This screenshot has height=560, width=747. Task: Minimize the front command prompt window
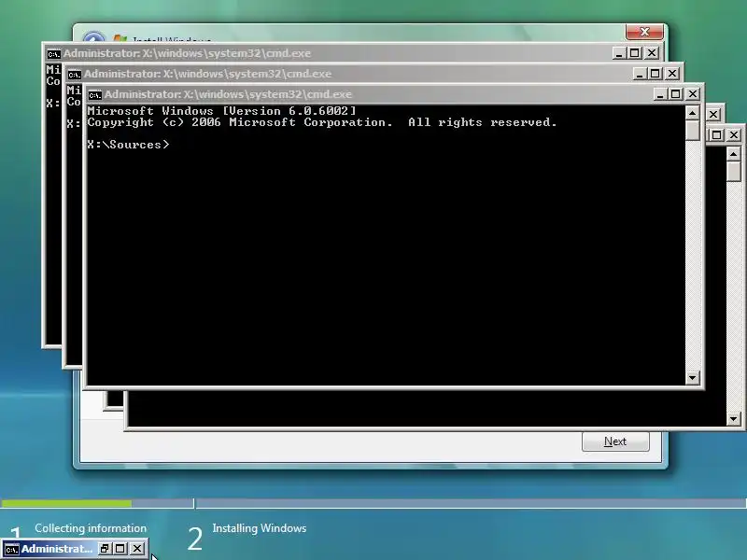pyautogui.click(x=660, y=94)
